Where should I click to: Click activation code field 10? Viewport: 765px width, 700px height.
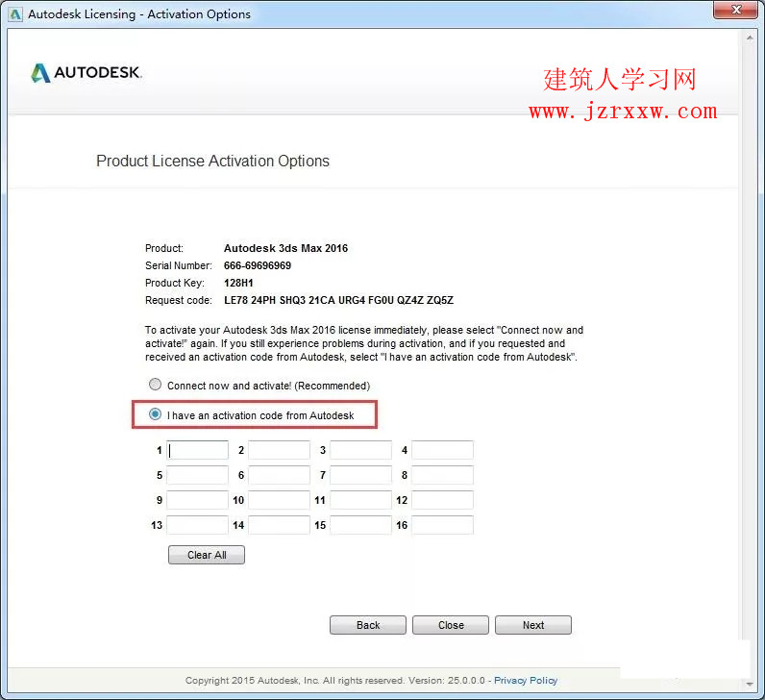coord(279,500)
